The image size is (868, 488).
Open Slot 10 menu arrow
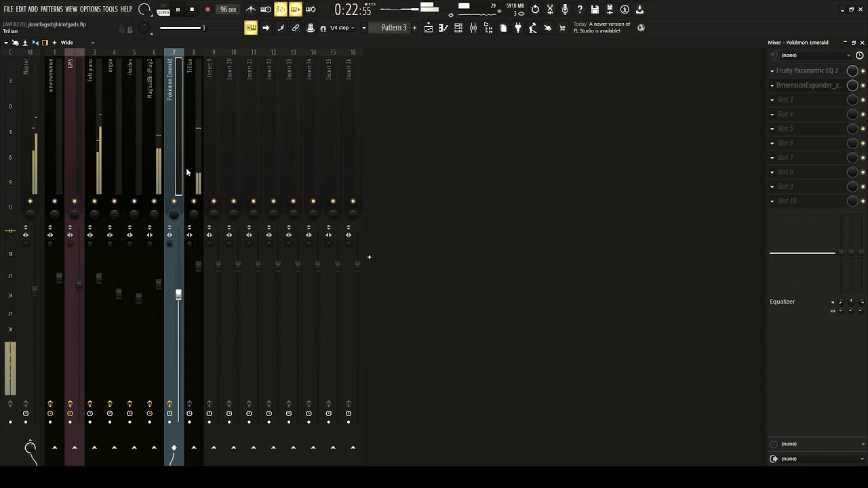click(x=772, y=201)
